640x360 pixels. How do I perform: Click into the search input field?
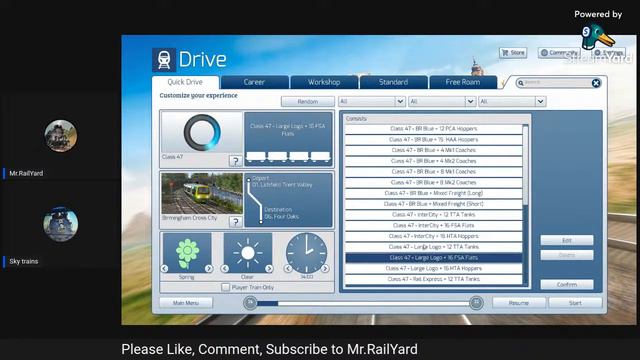pyautogui.click(x=557, y=83)
